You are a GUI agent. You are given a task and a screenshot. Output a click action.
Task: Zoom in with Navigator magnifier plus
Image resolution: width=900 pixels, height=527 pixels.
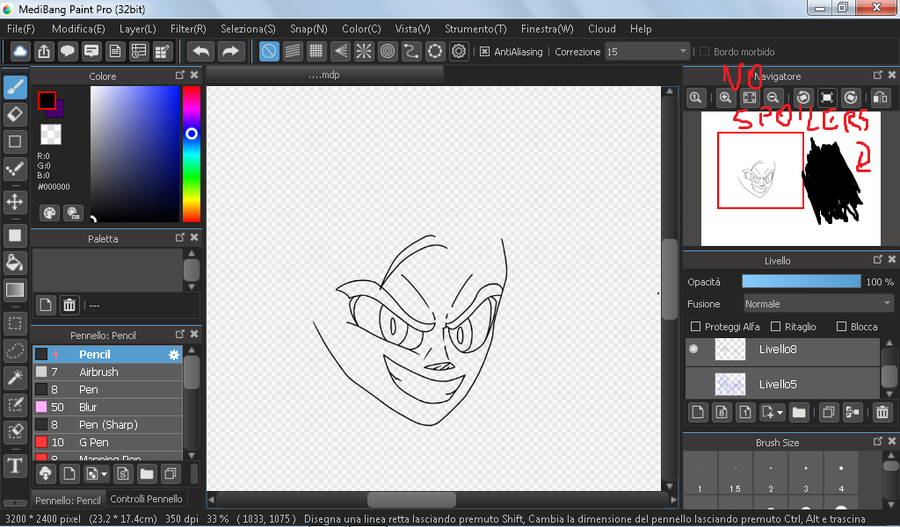pyautogui.click(x=726, y=98)
